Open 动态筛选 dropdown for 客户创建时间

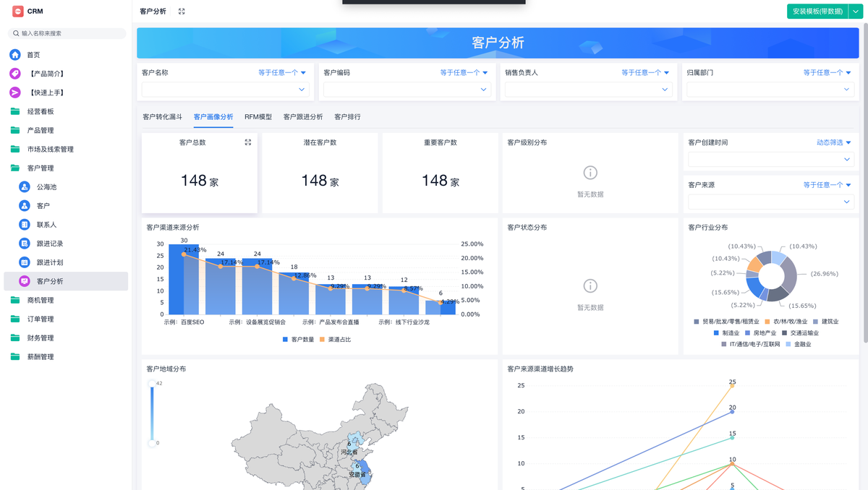tap(834, 142)
